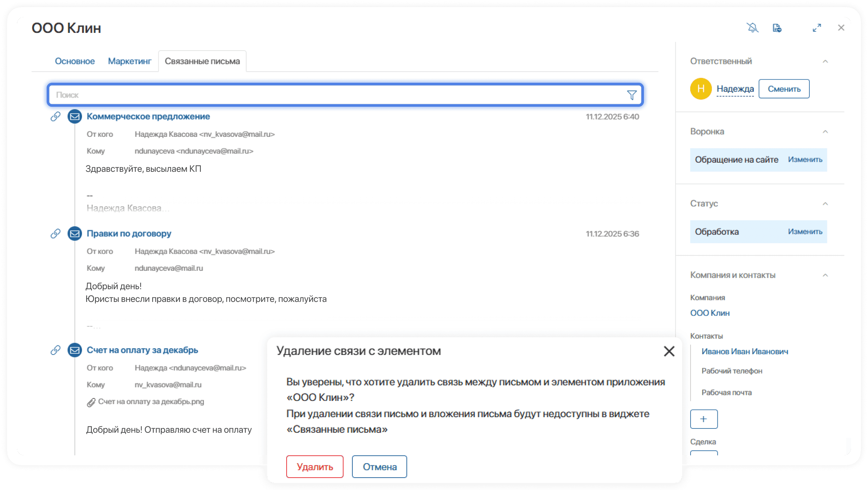Expand the card to fullscreen with arrows icon

(817, 28)
